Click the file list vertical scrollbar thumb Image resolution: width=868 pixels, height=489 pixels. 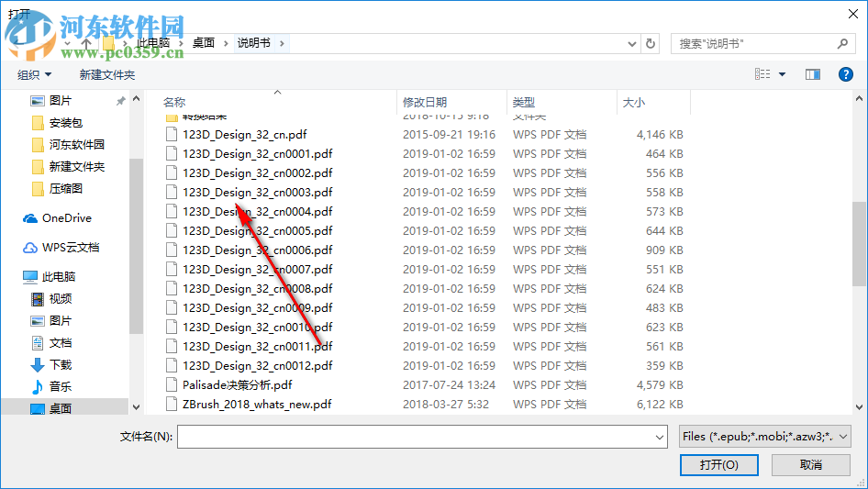pos(859,244)
